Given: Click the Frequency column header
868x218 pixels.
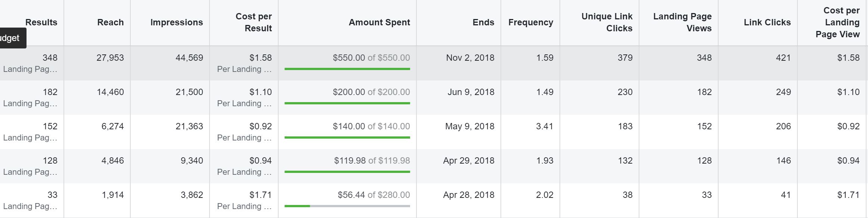Looking at the screenshot, I should pyautogui.click(x=530, y=22).
